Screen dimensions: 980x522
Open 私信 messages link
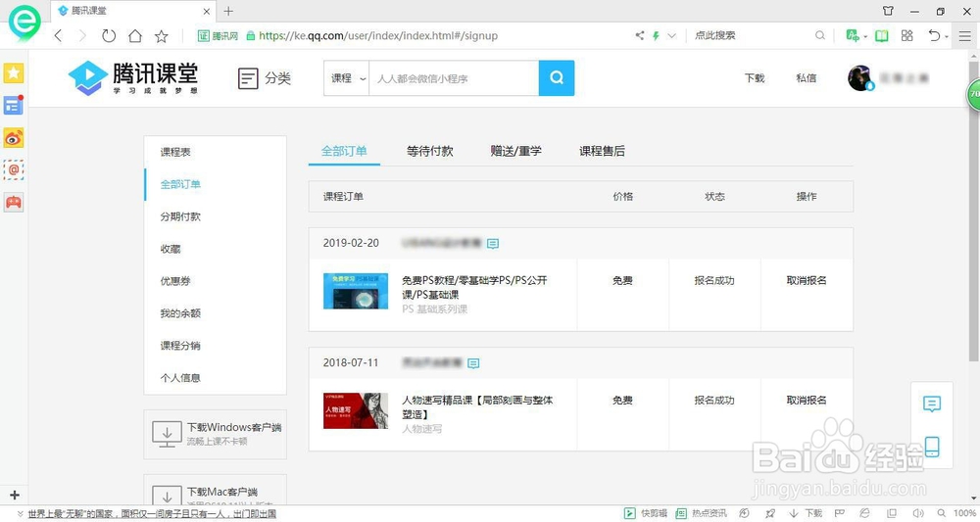[806, 78]
